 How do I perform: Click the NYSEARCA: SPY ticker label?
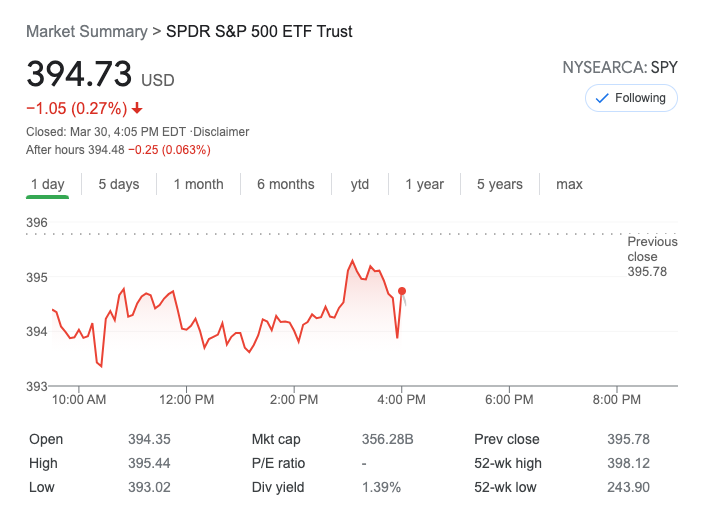[x=620, y=68]
